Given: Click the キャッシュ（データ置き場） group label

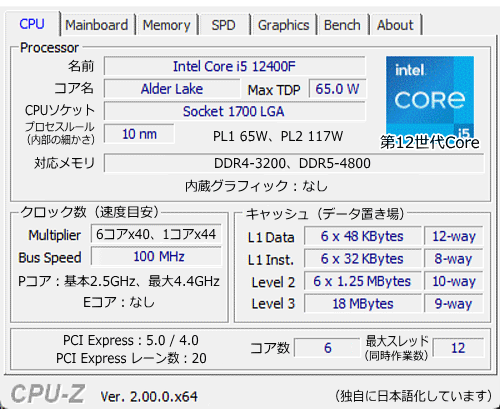Looking at the screenshot, I should 325,214.
